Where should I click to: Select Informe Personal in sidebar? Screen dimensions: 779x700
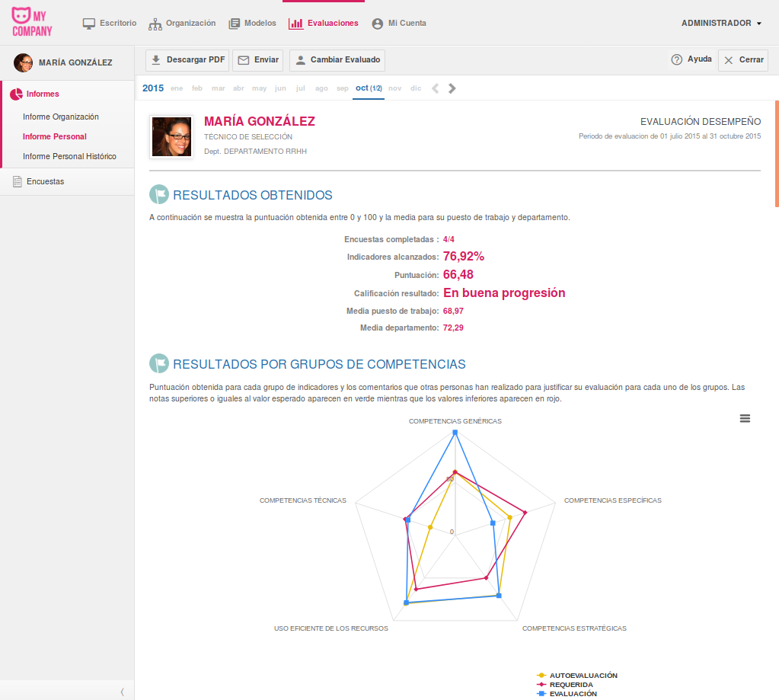55,136
